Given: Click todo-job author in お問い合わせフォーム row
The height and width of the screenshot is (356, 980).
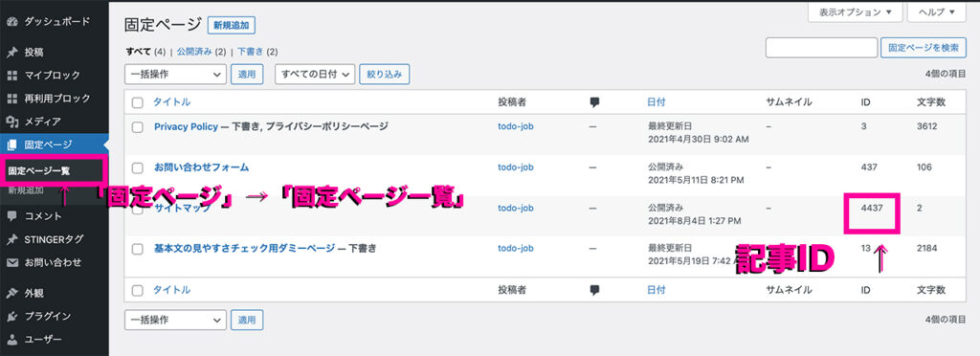Looking at the screenshot, I should click(x=516, y=167).
